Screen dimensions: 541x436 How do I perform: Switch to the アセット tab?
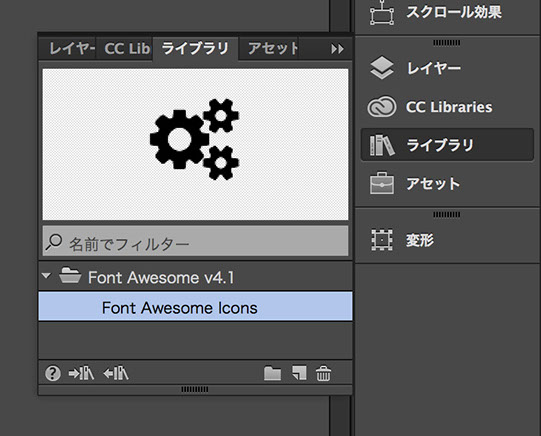click(x=268, y=48)
